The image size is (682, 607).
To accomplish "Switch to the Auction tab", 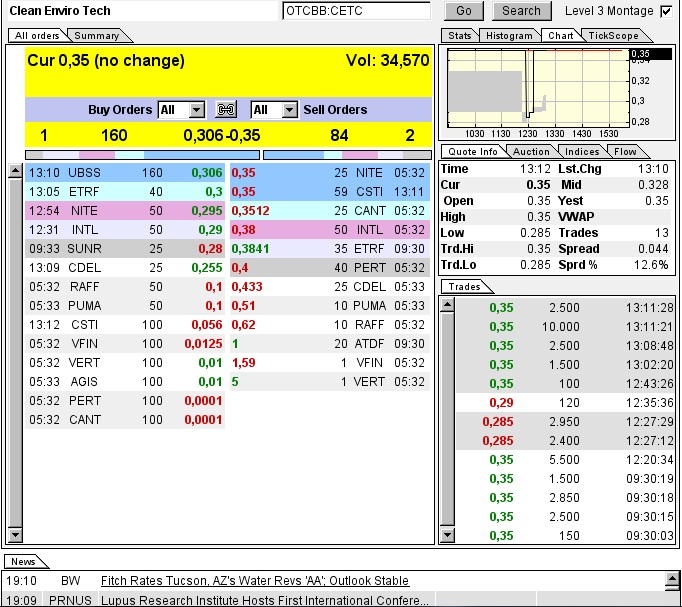I will (531, 152).
